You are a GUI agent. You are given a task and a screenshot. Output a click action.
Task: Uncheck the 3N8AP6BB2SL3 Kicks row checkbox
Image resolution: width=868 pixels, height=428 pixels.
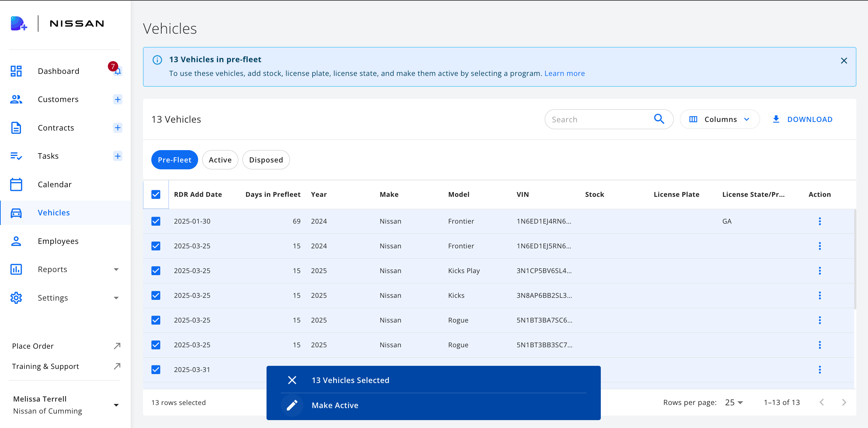(x=156, y=295)
